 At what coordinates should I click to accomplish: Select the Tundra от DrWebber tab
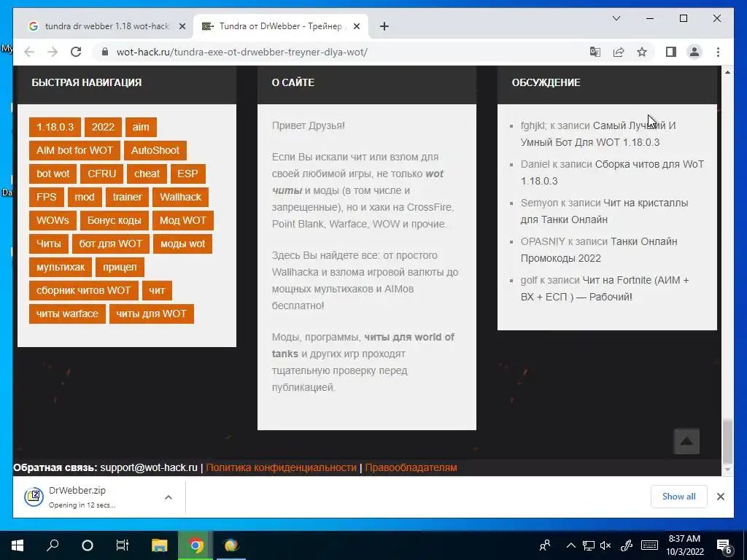[x=280, y=26]
